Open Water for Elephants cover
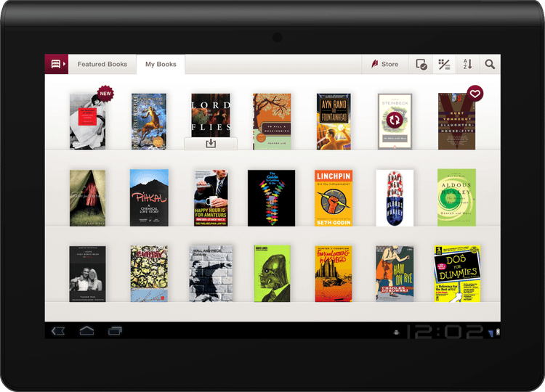Screen dimensions: 545x392 tap(87, 198)
